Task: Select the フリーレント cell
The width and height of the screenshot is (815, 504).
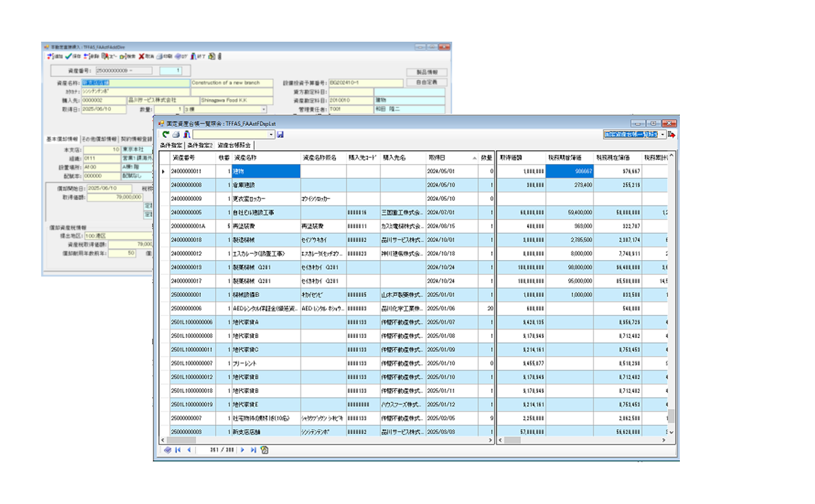Action: click(x=266, y=363)
